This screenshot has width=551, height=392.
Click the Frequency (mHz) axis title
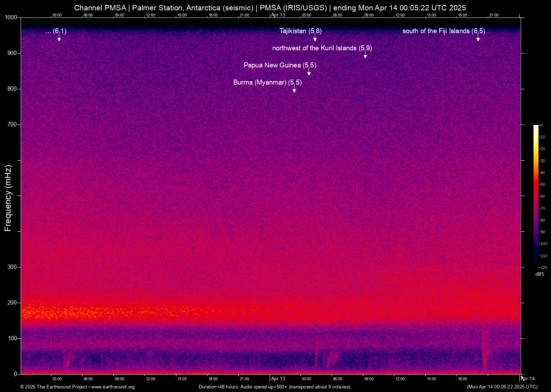click(x=8, y=198)
